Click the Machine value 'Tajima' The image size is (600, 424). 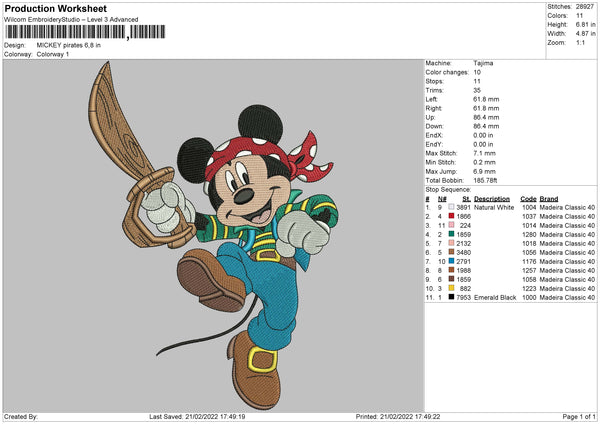click(x=483, y=63)
